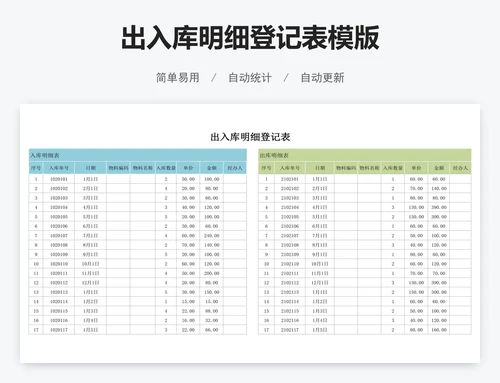Click date 12月1日 in row 1020112
The image size is (500, 383).
pyautogui.click(x=91, y=283)
